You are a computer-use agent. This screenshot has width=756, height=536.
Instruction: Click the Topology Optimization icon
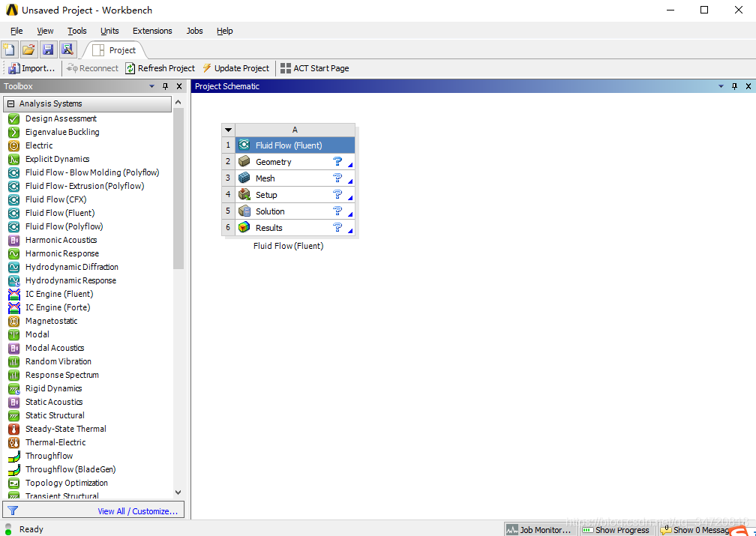coord(14,483)
